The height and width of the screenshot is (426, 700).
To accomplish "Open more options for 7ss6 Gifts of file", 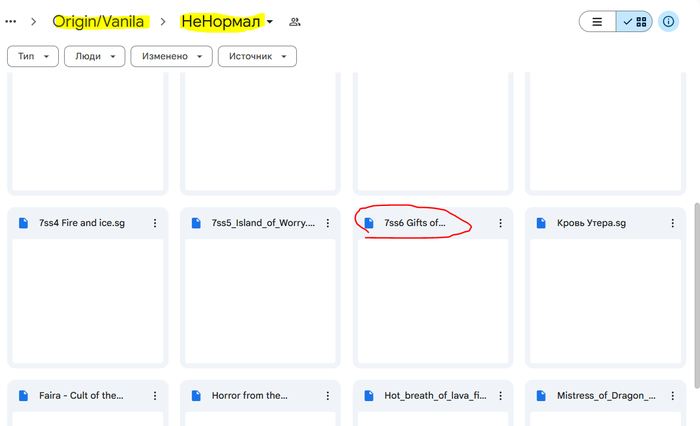I will [x=501, y=223].
